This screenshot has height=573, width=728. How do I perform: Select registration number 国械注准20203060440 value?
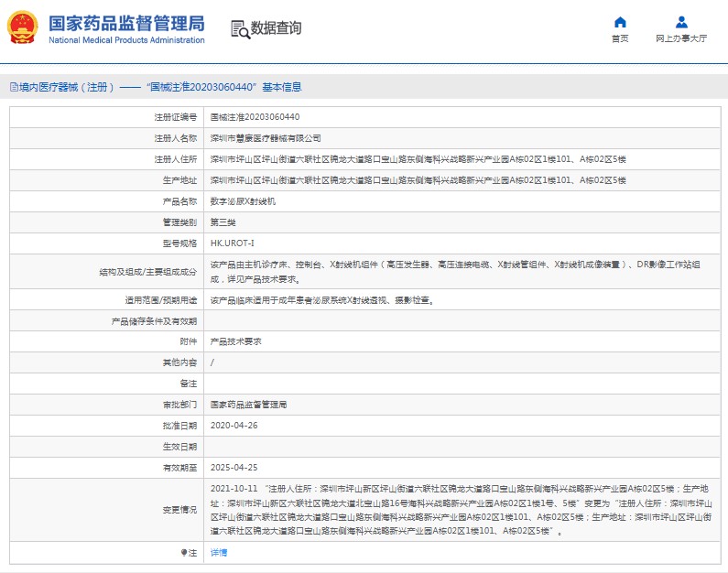pos(255,117)
